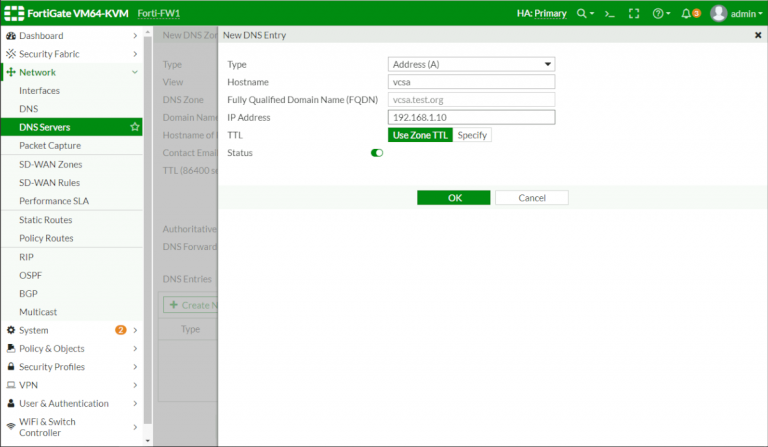Open the help question mark menu
The width and height of the screenshot is (768, 447).
tap(660, 14)
